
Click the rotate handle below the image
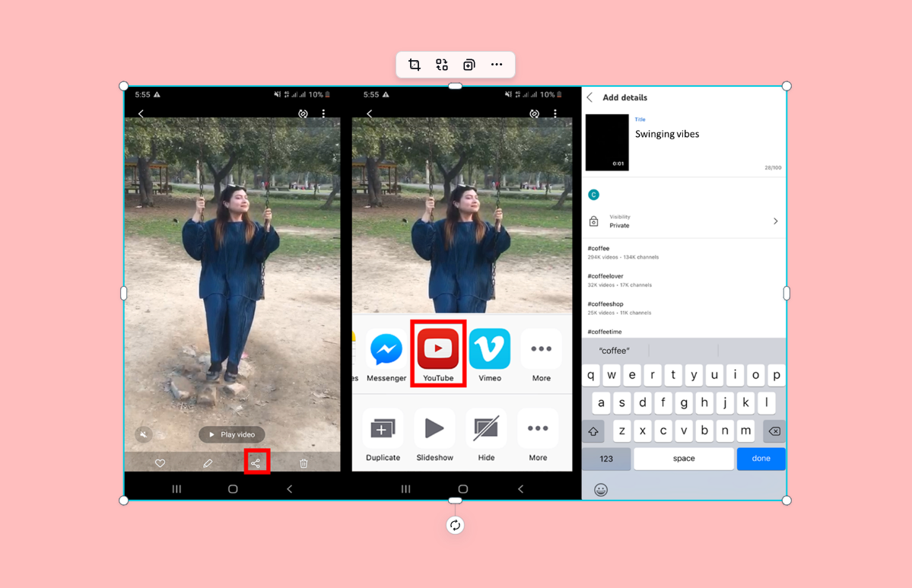coord(455,525)
